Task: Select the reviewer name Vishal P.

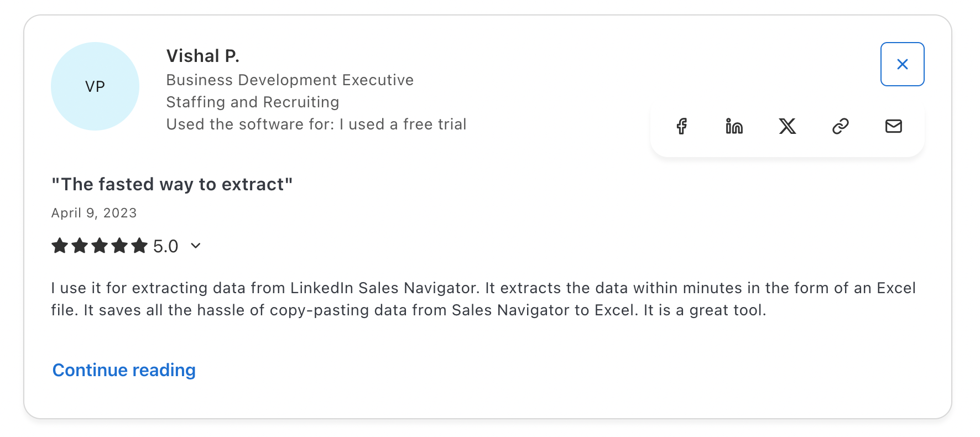Action: pos(202,56)
